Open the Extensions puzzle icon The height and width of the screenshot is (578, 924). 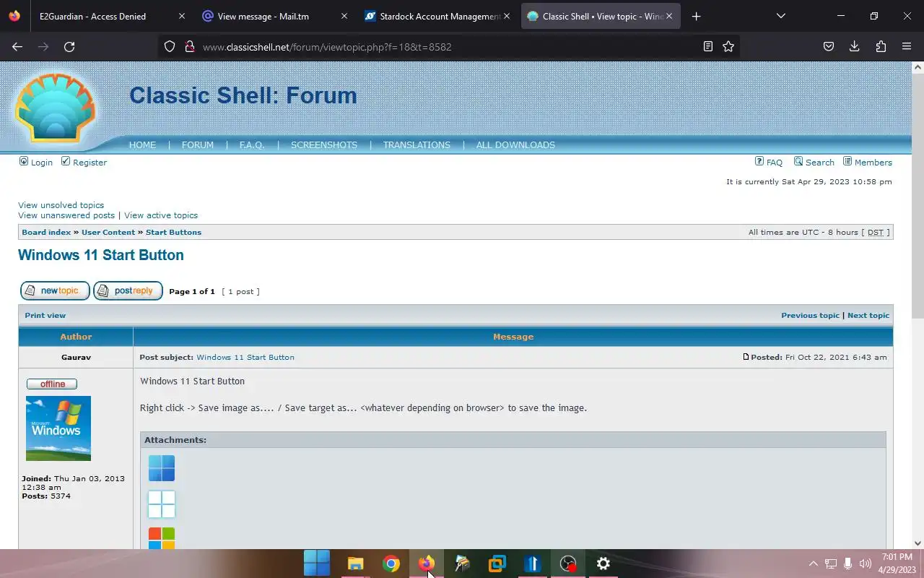pyautogui.click(x=881, y=46)
